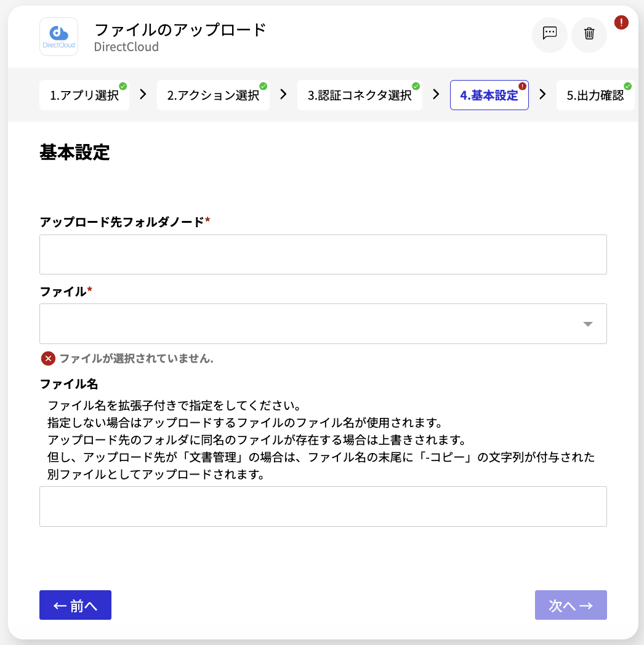
Task: Click the アップロード先フォルダノード label
Action: point(125,222)
